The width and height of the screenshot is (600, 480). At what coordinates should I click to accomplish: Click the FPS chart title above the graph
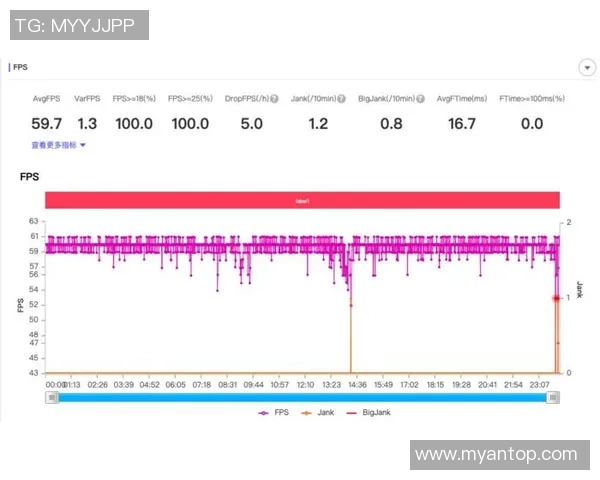pyautogui.click(x=30, y=176)
